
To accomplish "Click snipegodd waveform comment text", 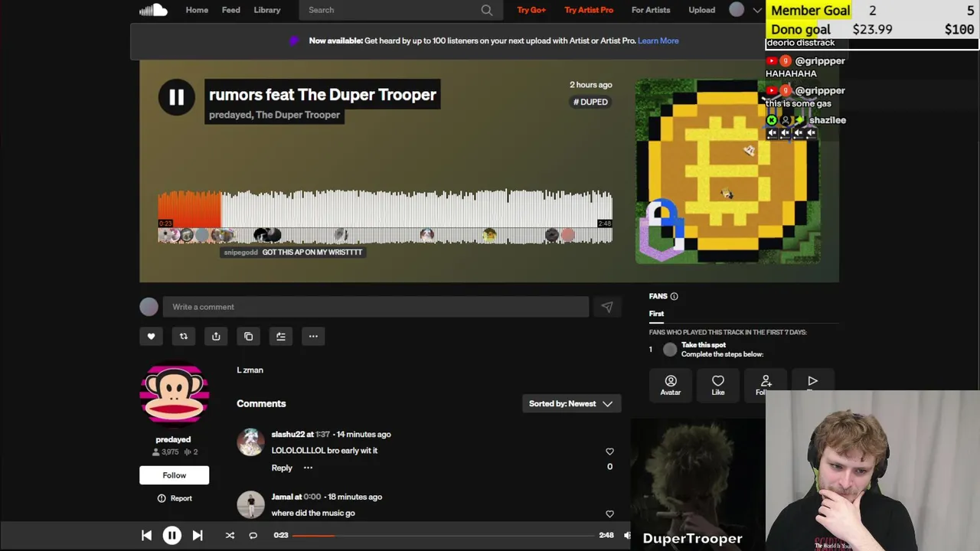I will click(312, 252).
